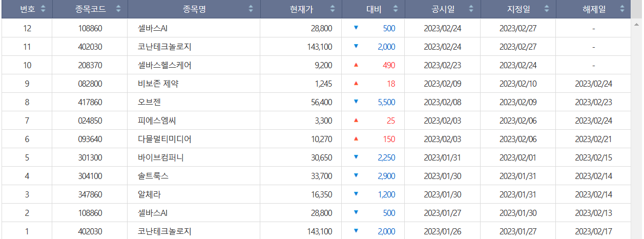This screenshot has width=644, height=239.
Task: Click blue down triangle in 오브젠 row
Action: coord(356,102)
